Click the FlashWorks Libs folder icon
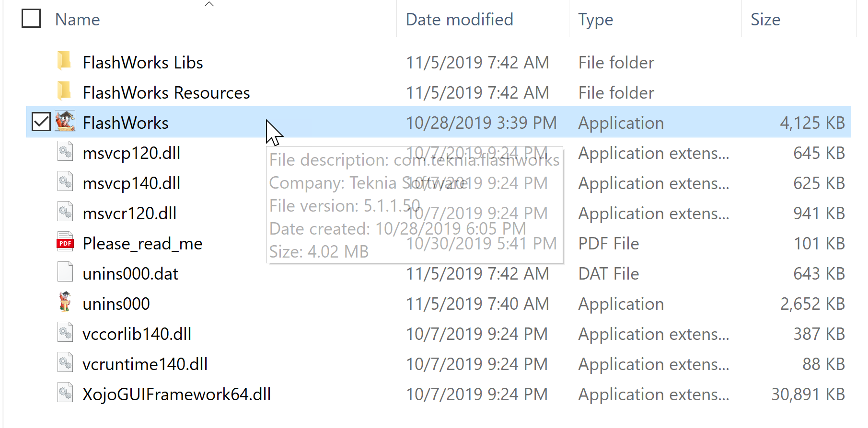Screen dimensions: 868x428 tap(64, 62)
